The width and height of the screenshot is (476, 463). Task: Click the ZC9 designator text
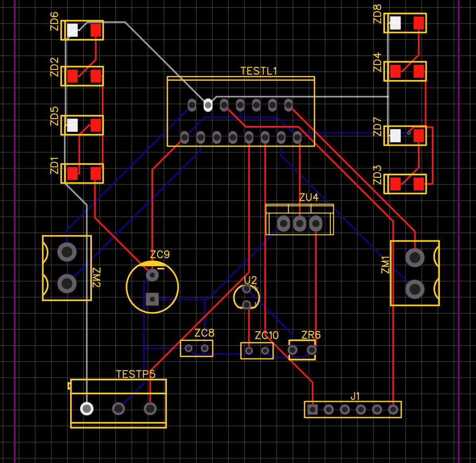click(160, 255)
